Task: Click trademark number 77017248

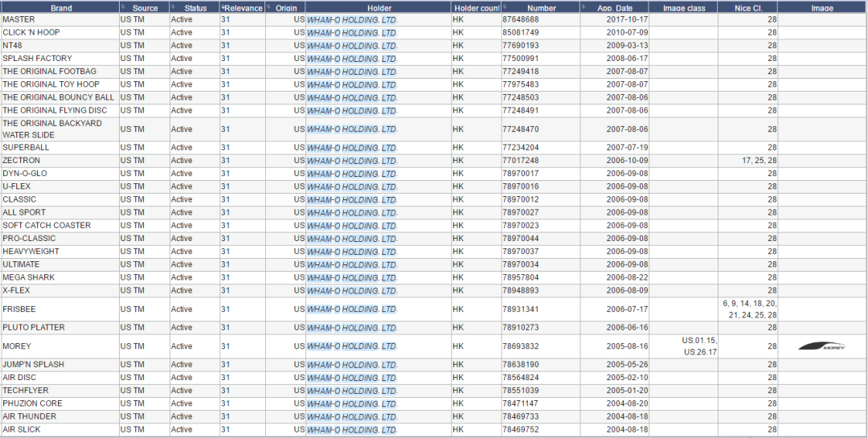Action: click(520, 161)
